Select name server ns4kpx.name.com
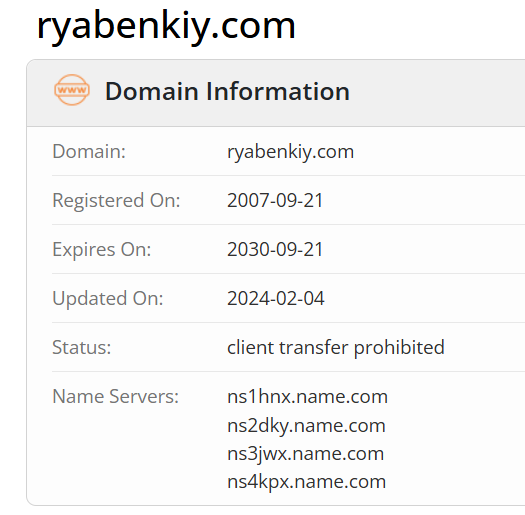The height and width of the screenshot is (515, 525). [x=306, y=483]
